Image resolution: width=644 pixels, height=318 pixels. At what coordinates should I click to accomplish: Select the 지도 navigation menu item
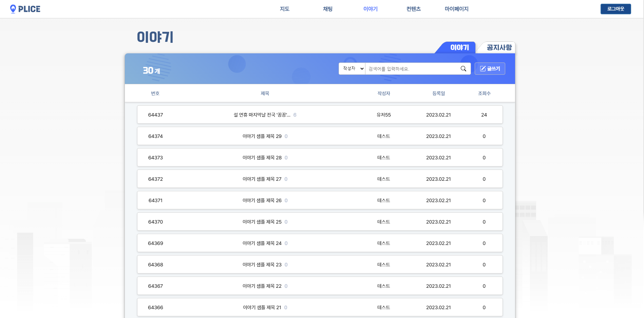click(x=285, y=9)
